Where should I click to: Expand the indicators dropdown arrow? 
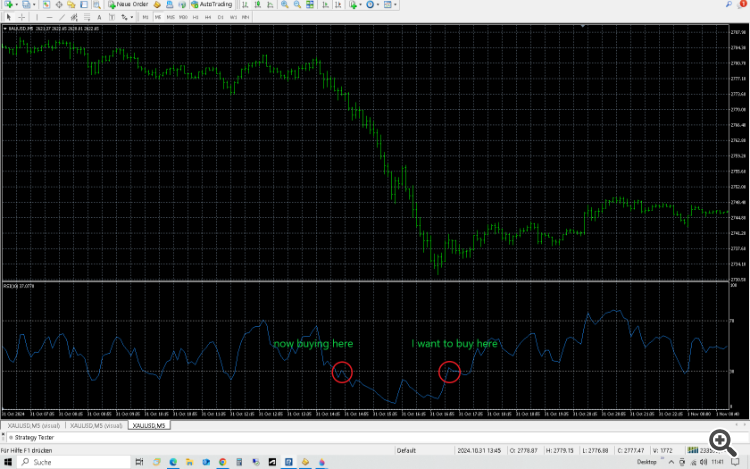pos(360,5)
